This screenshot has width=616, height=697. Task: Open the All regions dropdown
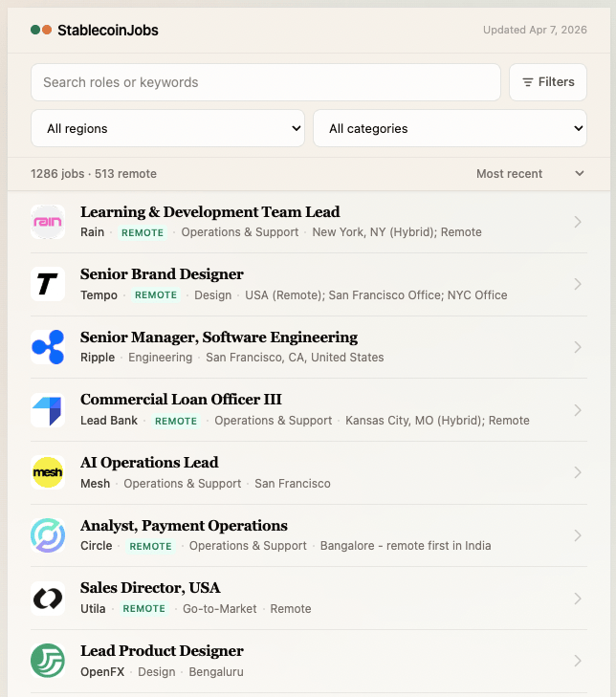167,128
